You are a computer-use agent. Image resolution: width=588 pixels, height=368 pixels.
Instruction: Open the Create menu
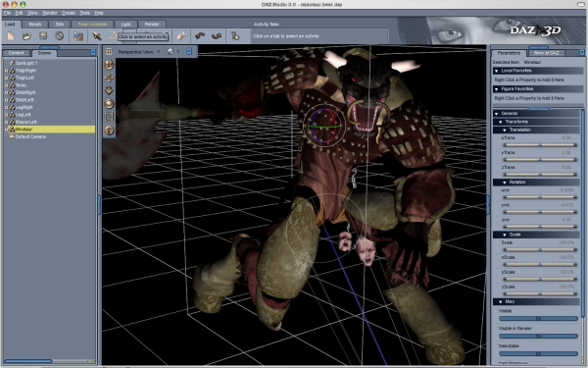click(69, 13)
